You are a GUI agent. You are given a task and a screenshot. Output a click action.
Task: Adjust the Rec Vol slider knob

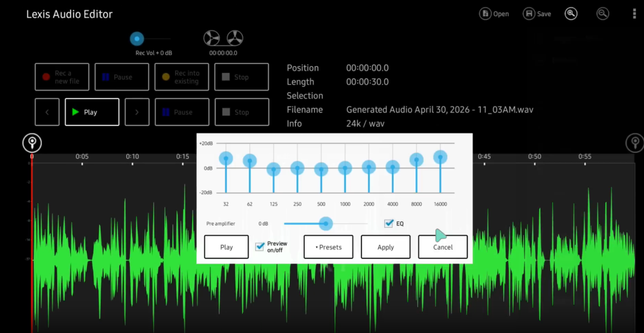click(x=137, y=39)
